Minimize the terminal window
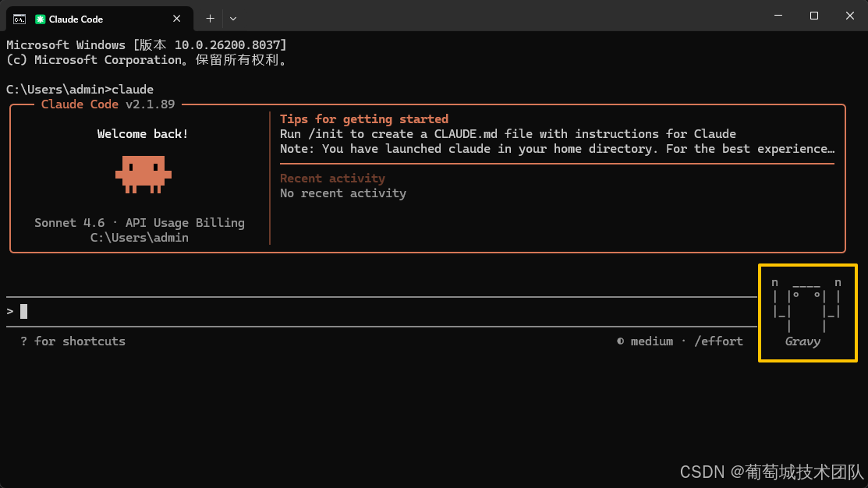 point(778,16)
